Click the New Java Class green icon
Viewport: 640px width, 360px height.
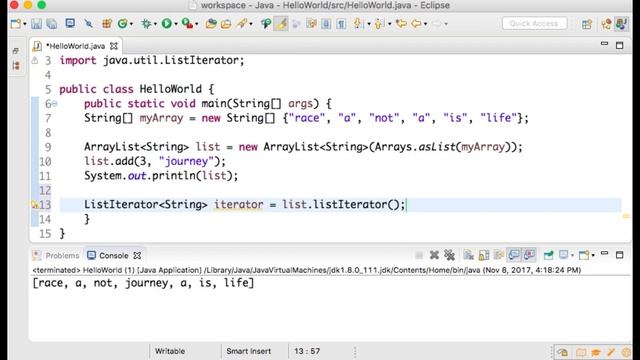(122, 24)
